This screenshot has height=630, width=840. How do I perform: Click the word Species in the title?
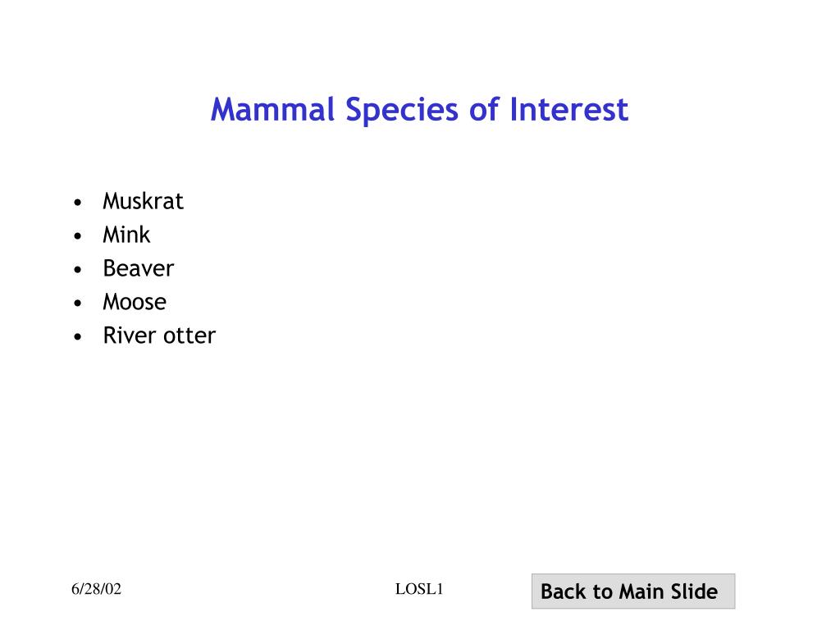click(x=402, y=112)
